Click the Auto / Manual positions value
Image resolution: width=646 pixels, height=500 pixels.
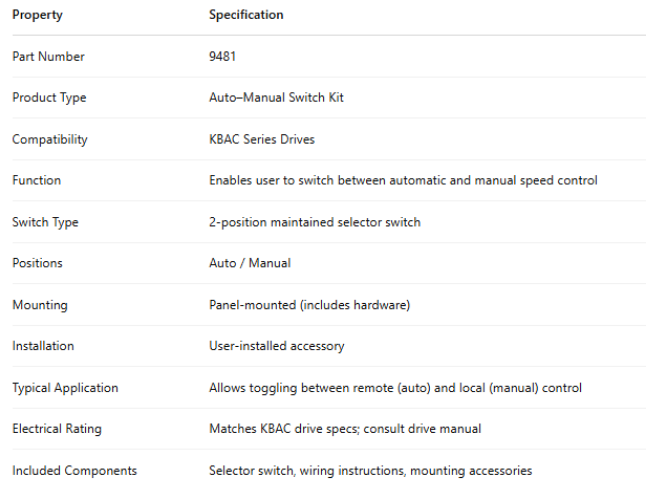[x=249, y=263]
